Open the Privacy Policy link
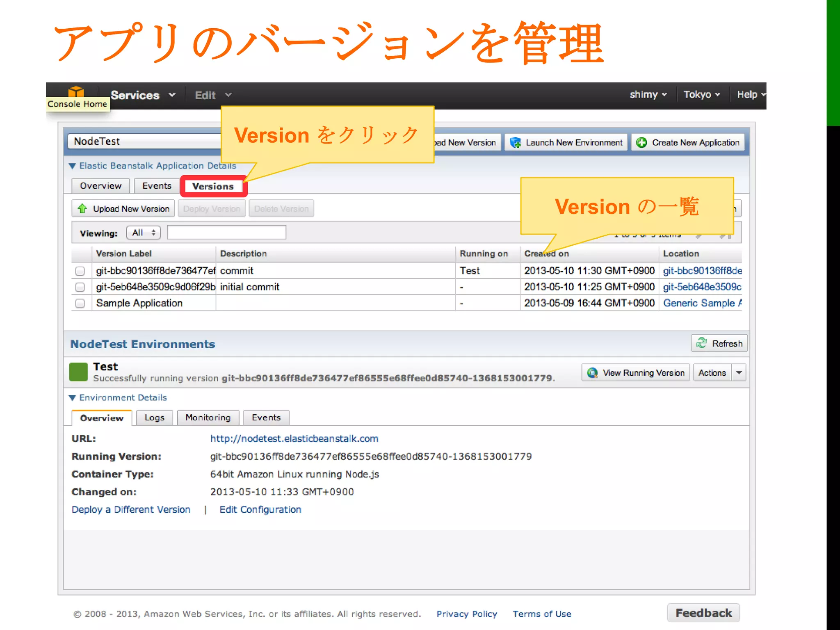Viewport: 840px width, 630px height. tap(467, 614)
